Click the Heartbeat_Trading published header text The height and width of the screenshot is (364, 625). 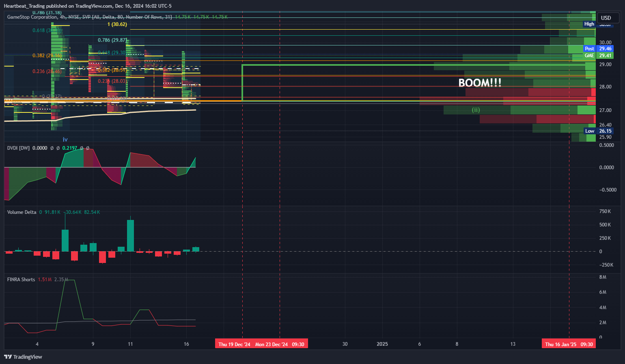[88, 6]
